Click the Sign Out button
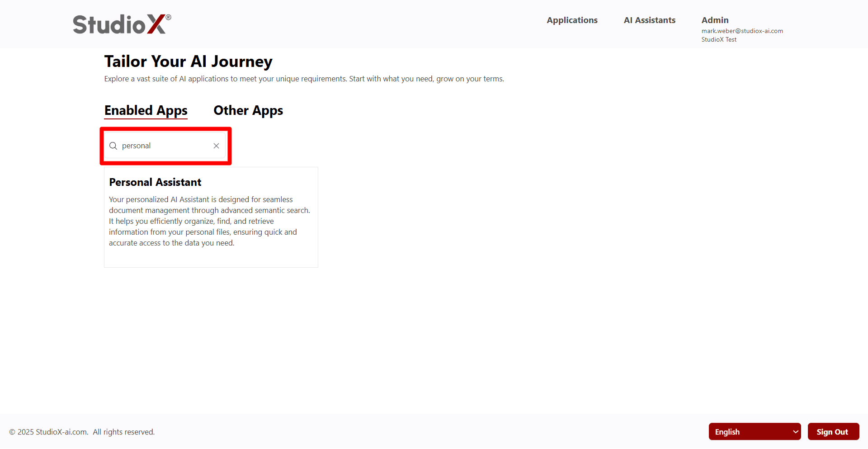868x449 pixels. 833,431
